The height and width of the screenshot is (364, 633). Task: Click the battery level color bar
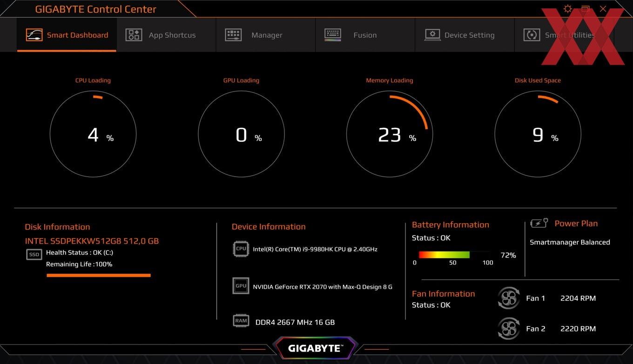click(455, 255)
